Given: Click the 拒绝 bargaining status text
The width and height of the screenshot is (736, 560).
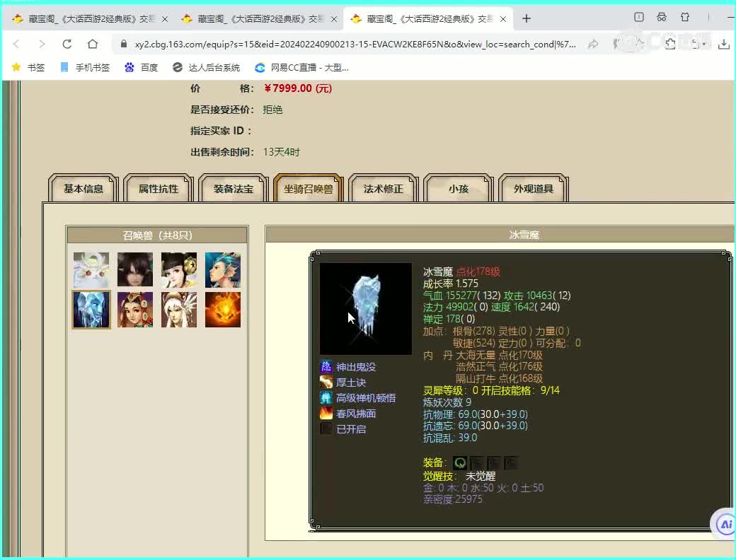Looking at the screenshot, I should 272,110.
